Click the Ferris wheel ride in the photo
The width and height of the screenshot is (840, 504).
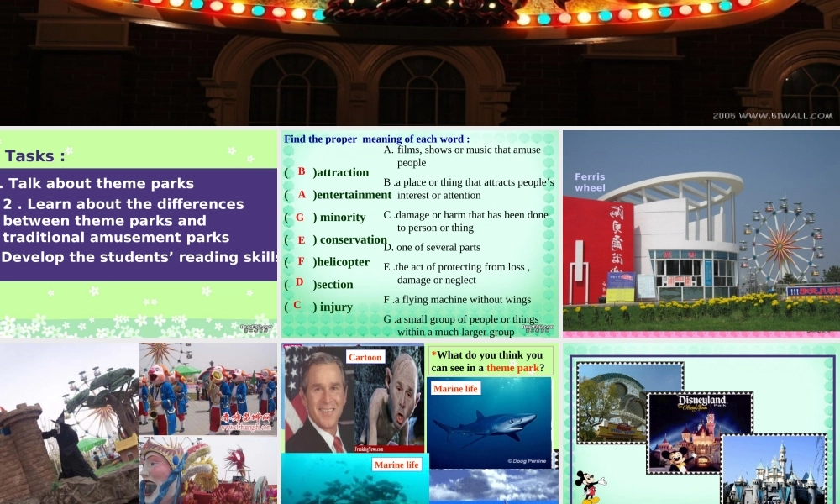[x=783, y=242]
